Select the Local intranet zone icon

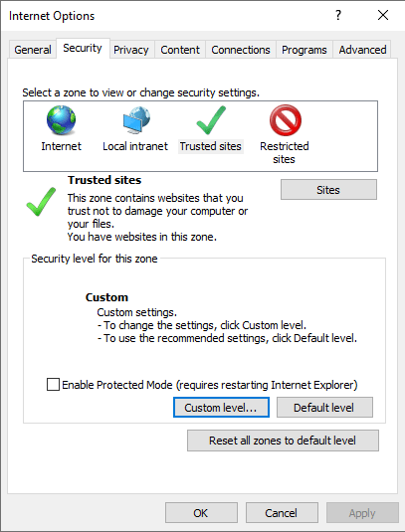[x=136, y=119]
